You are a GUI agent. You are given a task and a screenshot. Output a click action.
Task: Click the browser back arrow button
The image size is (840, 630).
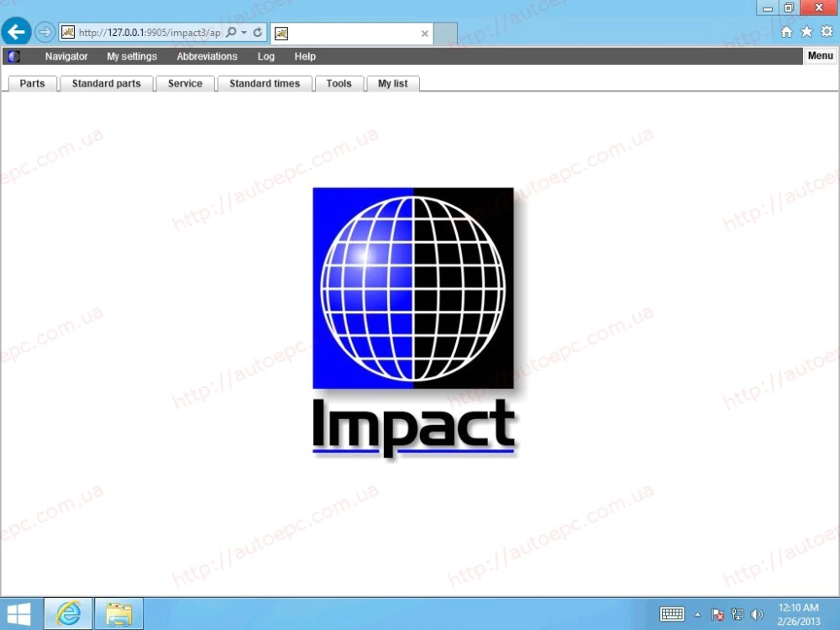[16, 32]
